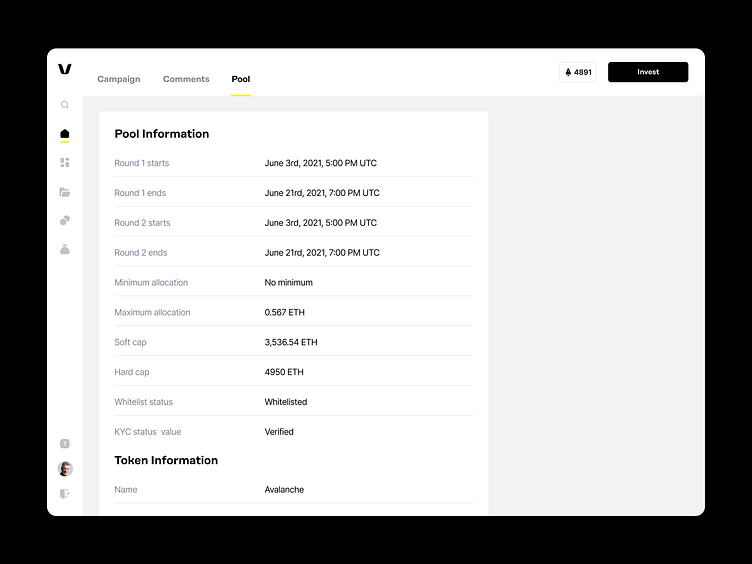Open the folder icon in the sidebar
Image resolution: width=752 pixels, height=564 pixels.
[x=65, y=192]
